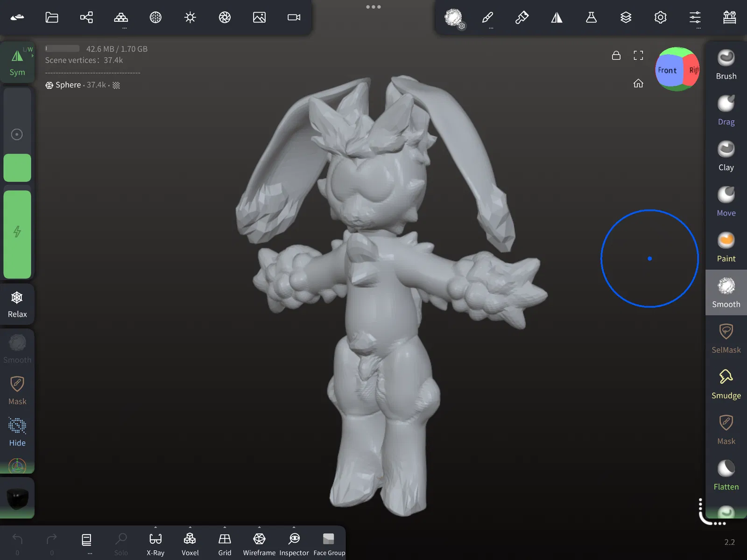Open the Topology menu icon
Screen dimensions: 747x560
click(x=121, y=18)
